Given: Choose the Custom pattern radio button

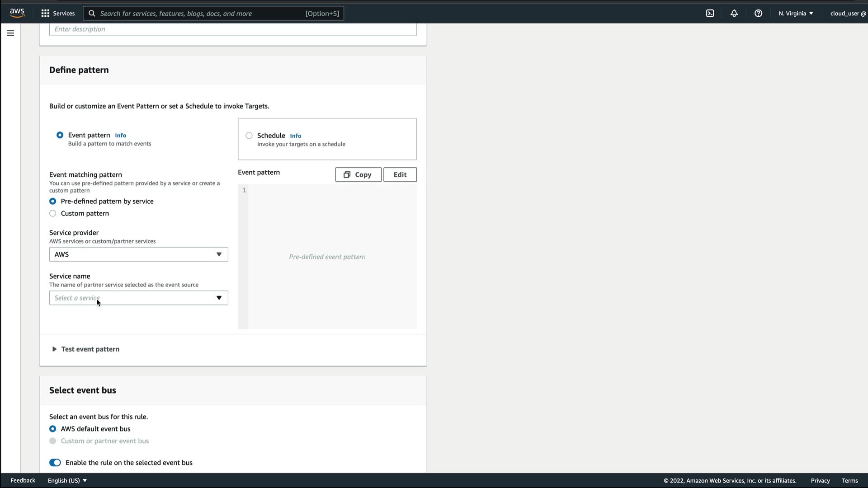Looking at the screenshot, I should [53, 213].
